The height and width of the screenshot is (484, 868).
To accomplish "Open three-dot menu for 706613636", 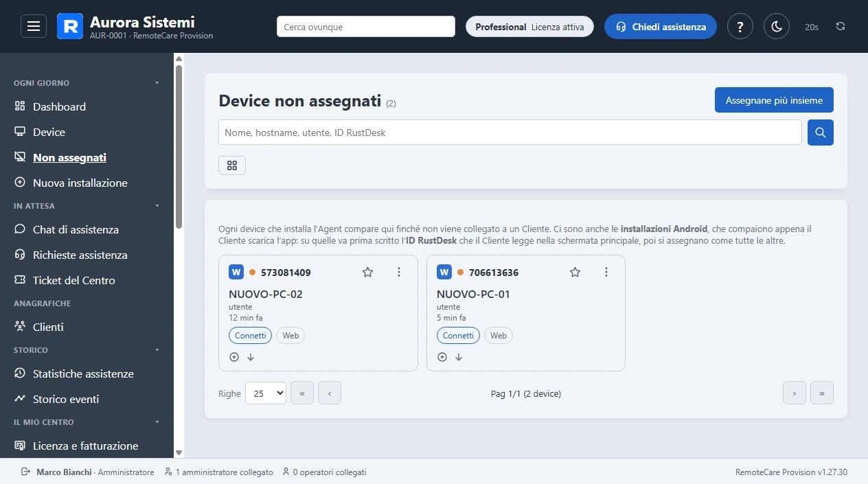I will [606, 273].
